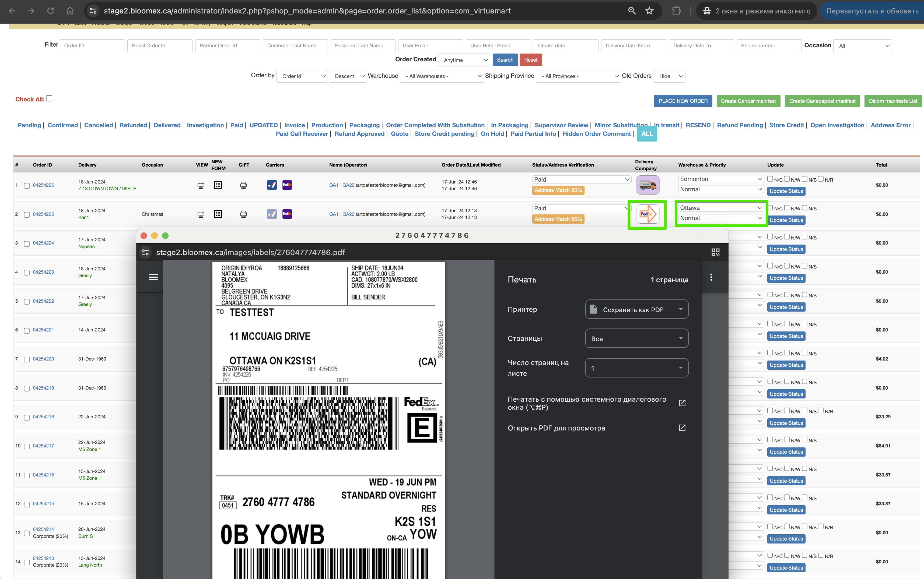The image size is (924, 579).
Task: Filter orders by Cancelled status
Action: click(99, 125)
